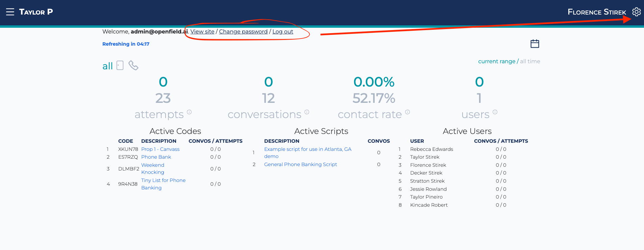
Task: Click info icon next to conversations
Action: pyautogui.click(x=307, y=112)
